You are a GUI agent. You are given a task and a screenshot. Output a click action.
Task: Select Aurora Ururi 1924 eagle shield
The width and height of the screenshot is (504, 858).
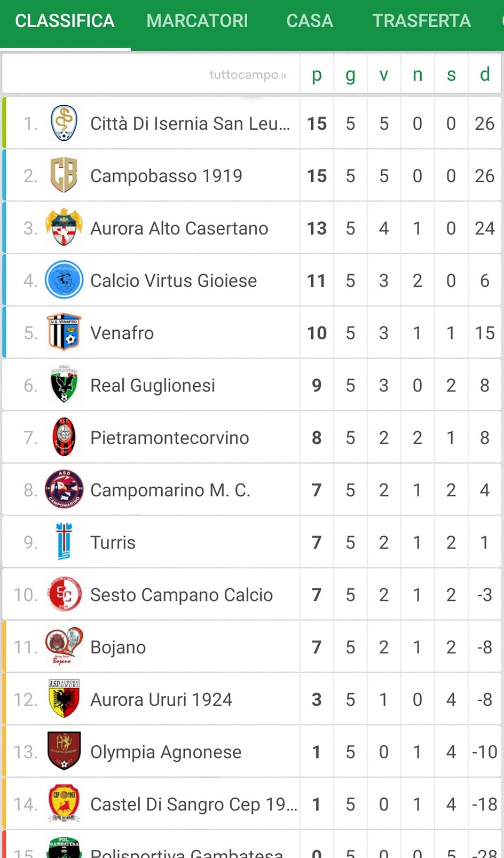[64, 699]
